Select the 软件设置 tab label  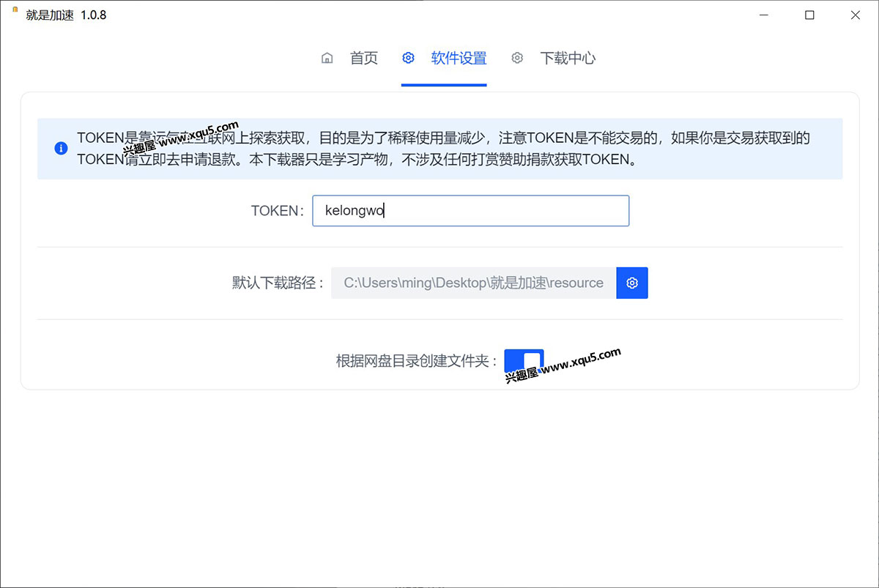click(459, 59)
